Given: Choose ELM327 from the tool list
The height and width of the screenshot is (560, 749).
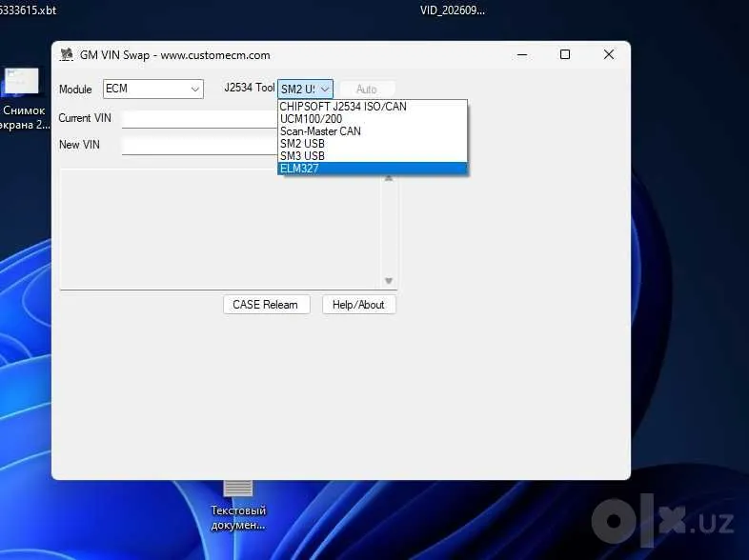Looking at the screenshot, I should [372, 169].
